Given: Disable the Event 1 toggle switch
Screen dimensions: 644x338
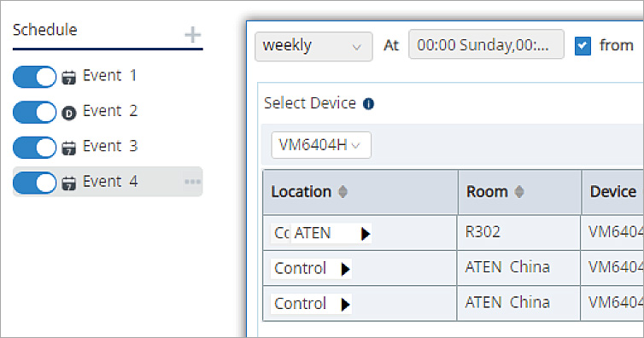Looking at the screenshot, I should 34,77.
